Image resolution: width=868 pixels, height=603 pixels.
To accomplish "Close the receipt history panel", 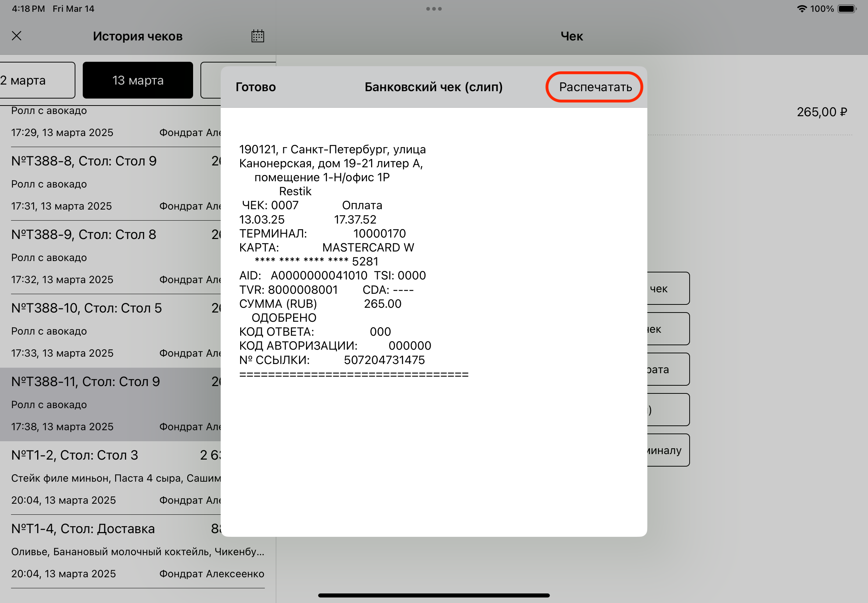I will coord(17,36).
